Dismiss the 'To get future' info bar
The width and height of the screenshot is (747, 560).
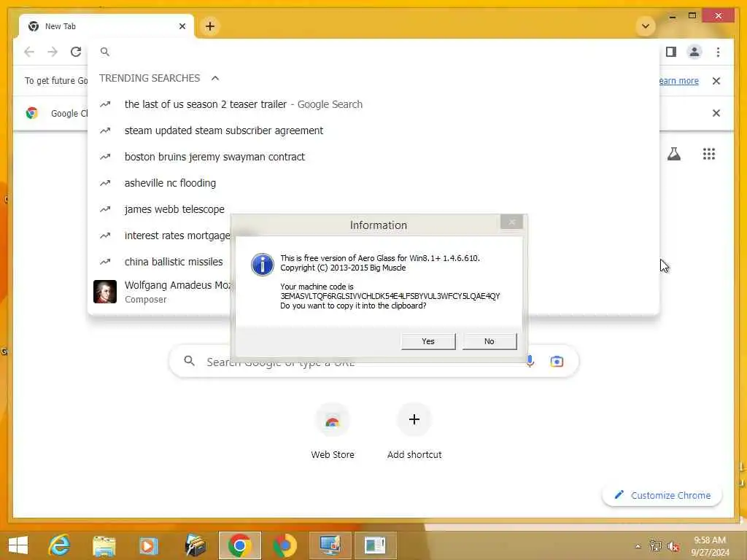[716, 81]
